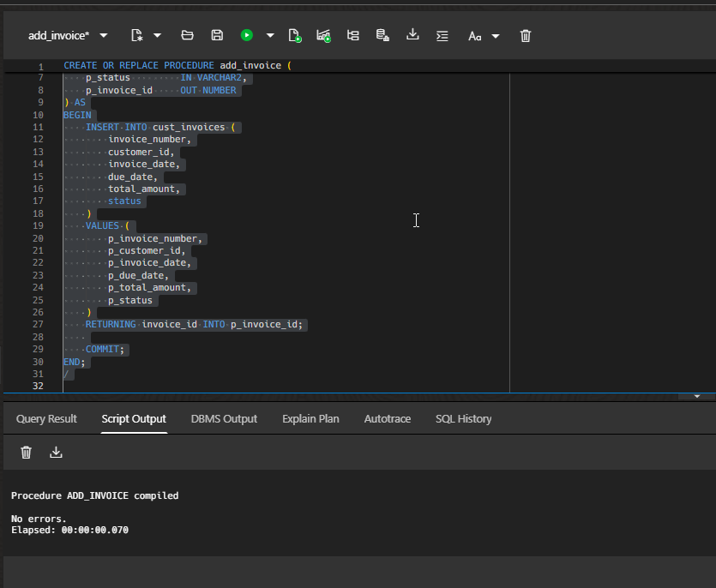The width and height of the screenshot is (716, 588).
Task: Expand the run options arrow beside Run
Action: [x=269, y=35]
